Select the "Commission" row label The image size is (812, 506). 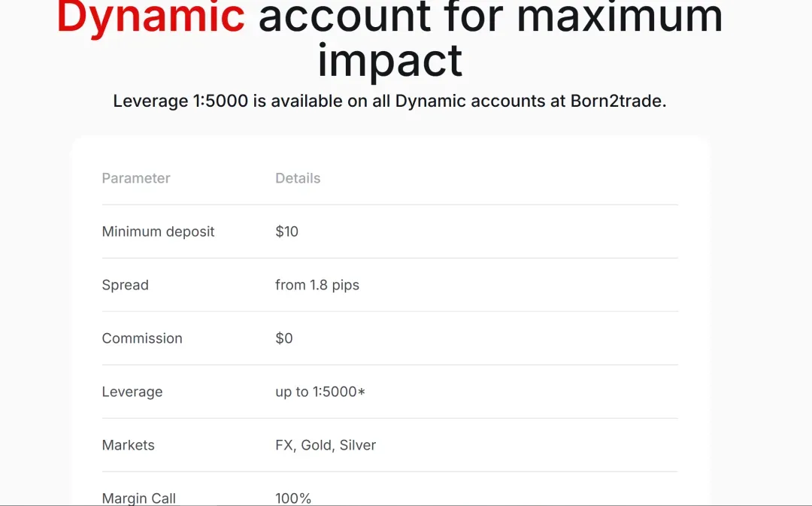click(142, 338)
